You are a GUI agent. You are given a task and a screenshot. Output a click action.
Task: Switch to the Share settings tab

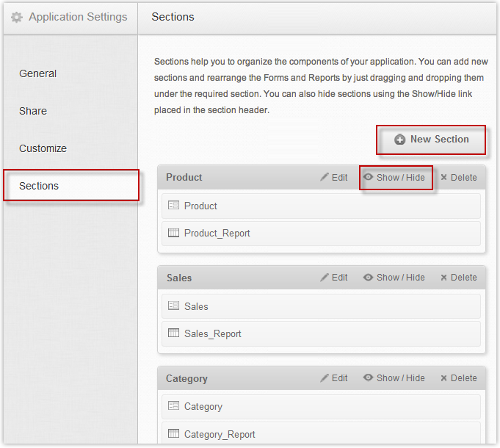(33, 111)
